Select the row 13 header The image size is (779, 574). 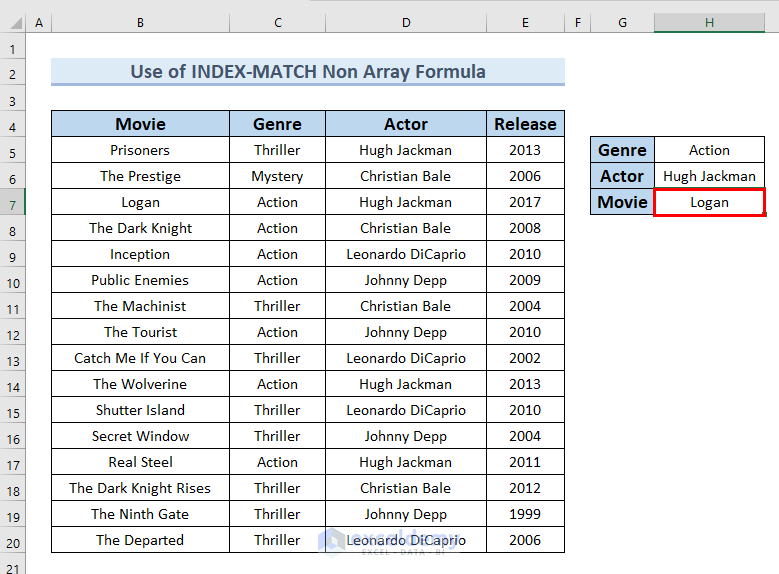[13, 358]
